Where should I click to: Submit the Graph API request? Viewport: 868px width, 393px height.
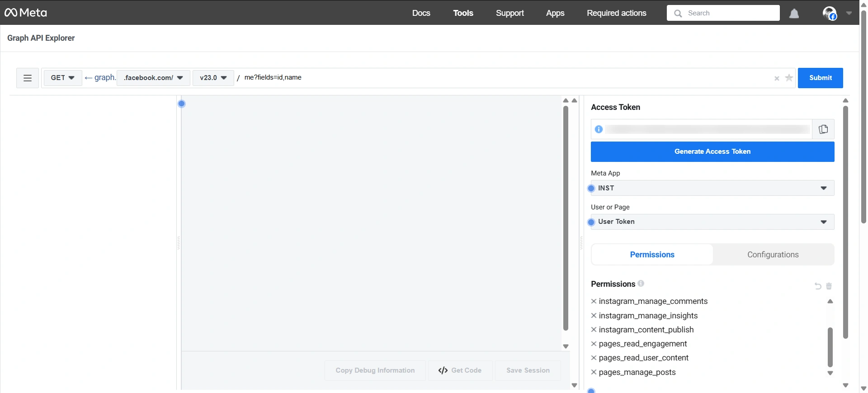coord(821,78)
